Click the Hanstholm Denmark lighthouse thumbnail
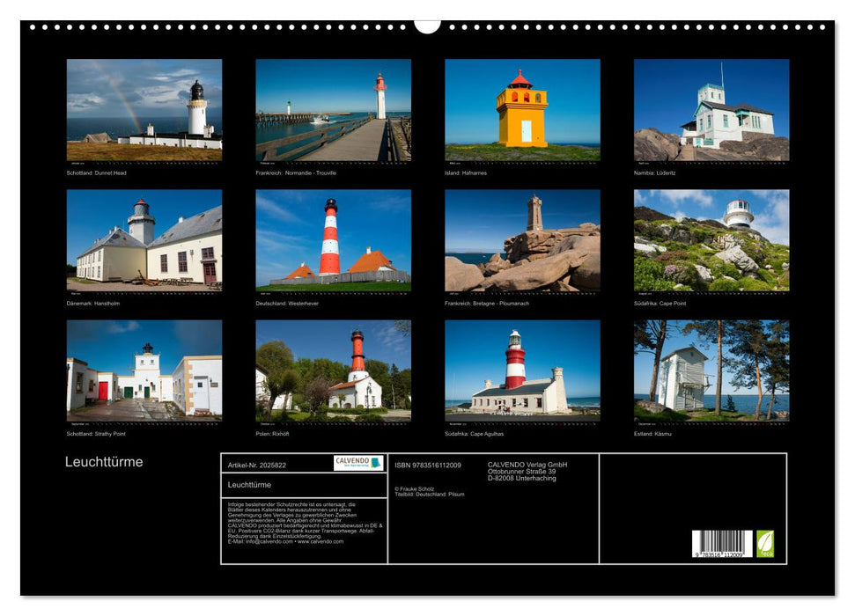Screen dimensions: 855x616 point(144,240)
